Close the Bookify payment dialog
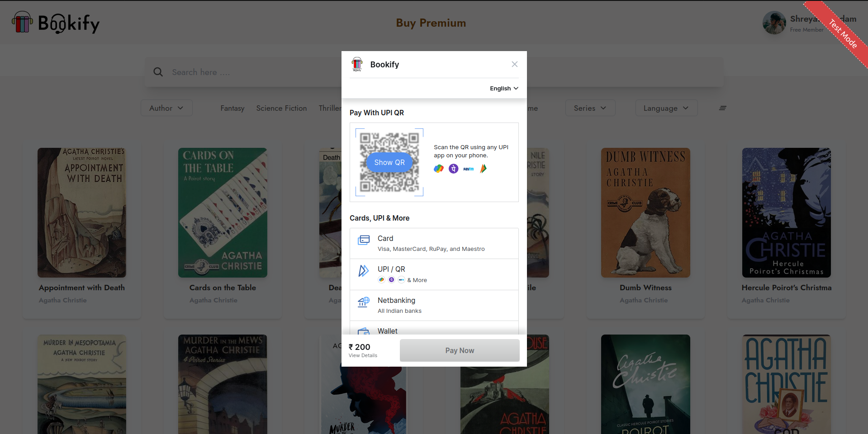This screenshot has width=868, height=434. (x=514, y=64)
